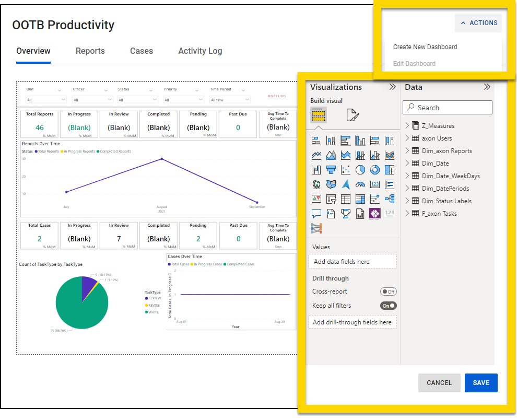Collapse the Data pane
Viewport: 517px width, 420px height.
[487, 87]
